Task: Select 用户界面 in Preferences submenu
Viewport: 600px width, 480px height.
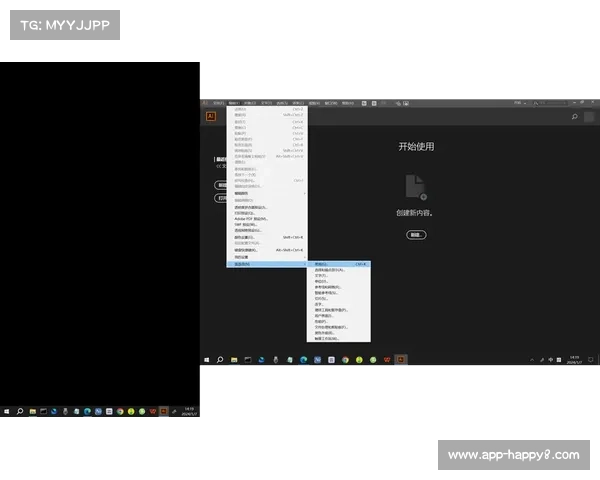Action: 339,316
